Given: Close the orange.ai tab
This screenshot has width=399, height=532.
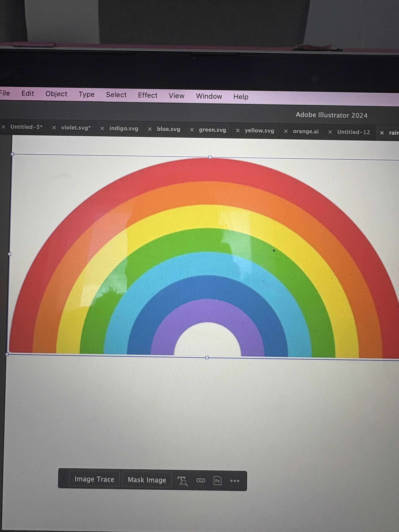Looking at the screenshot, I should pyautogui.click(x=286, y=131).
